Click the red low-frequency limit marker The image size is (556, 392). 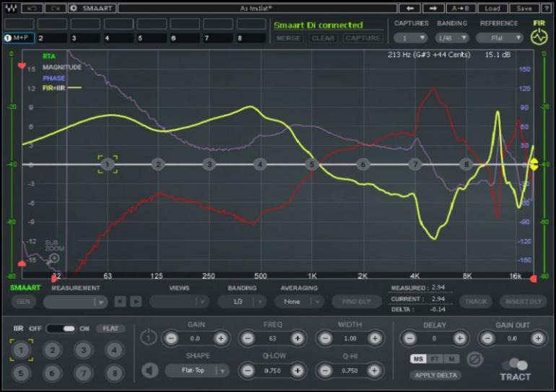click(54, 279)
